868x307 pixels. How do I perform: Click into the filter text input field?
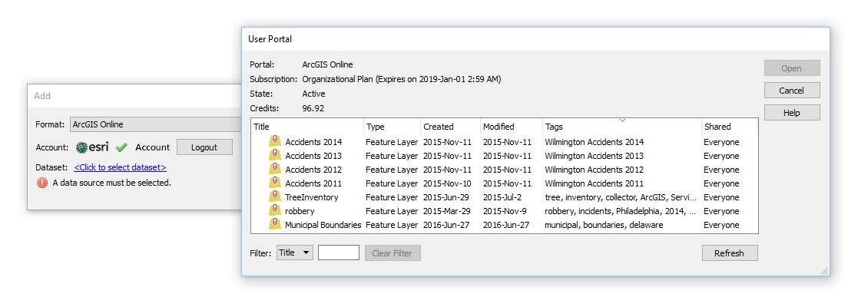coord(338,253)
